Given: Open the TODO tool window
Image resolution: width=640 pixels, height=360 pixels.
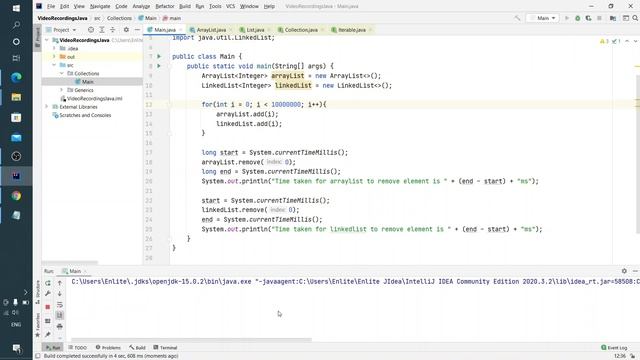Looking at the screenshot, I should 77,347.
